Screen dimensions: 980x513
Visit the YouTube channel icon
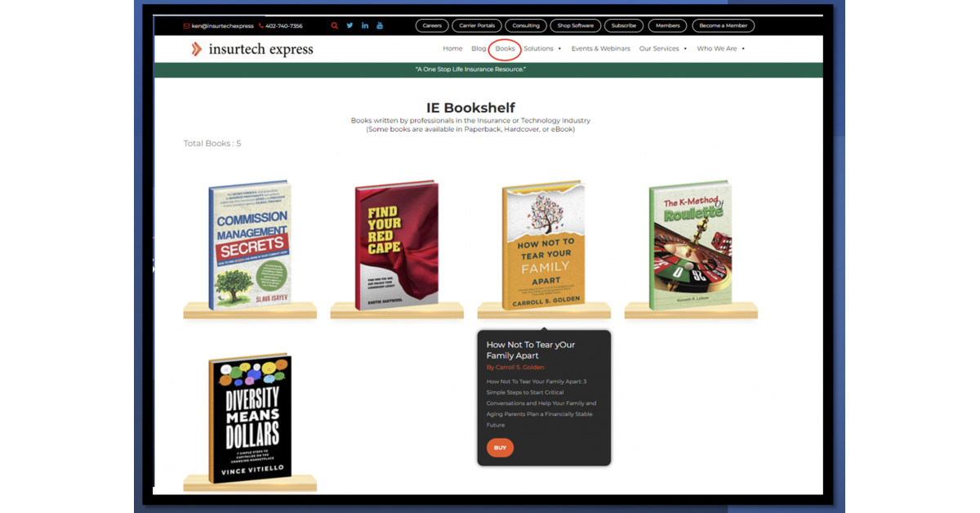pyautogui.click(x=380, y=25)
